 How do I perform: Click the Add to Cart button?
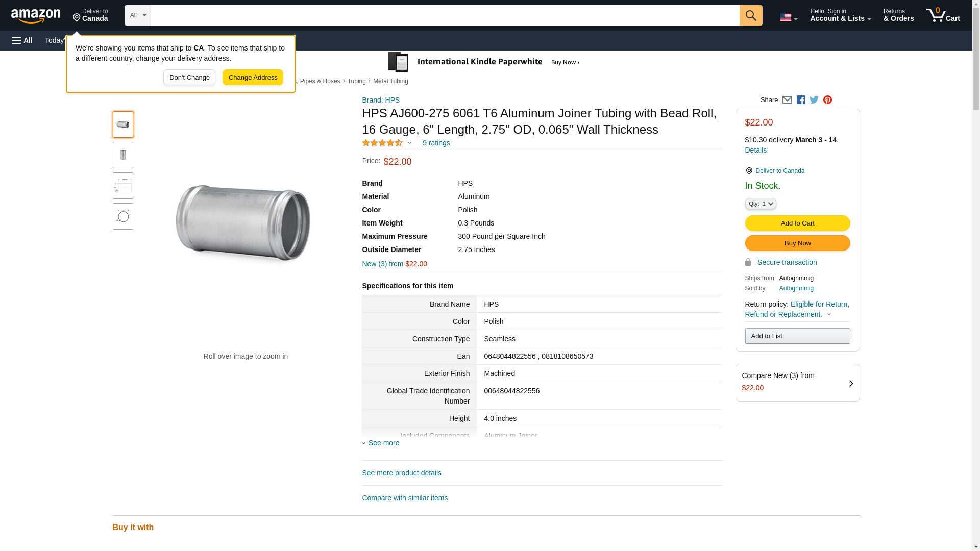[x=797, y=223]
